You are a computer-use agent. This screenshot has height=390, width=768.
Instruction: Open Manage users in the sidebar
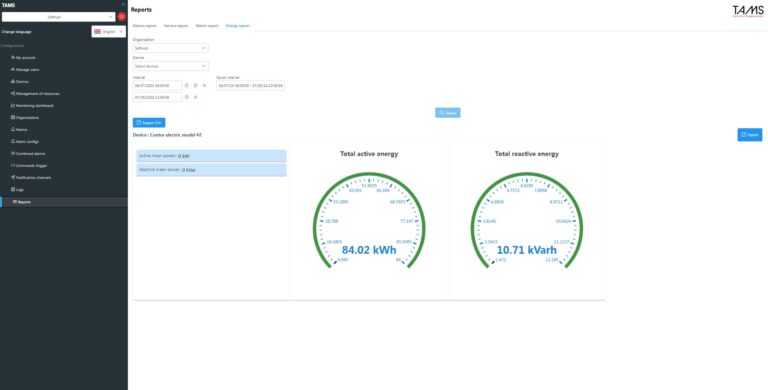(x=27, y=70)
